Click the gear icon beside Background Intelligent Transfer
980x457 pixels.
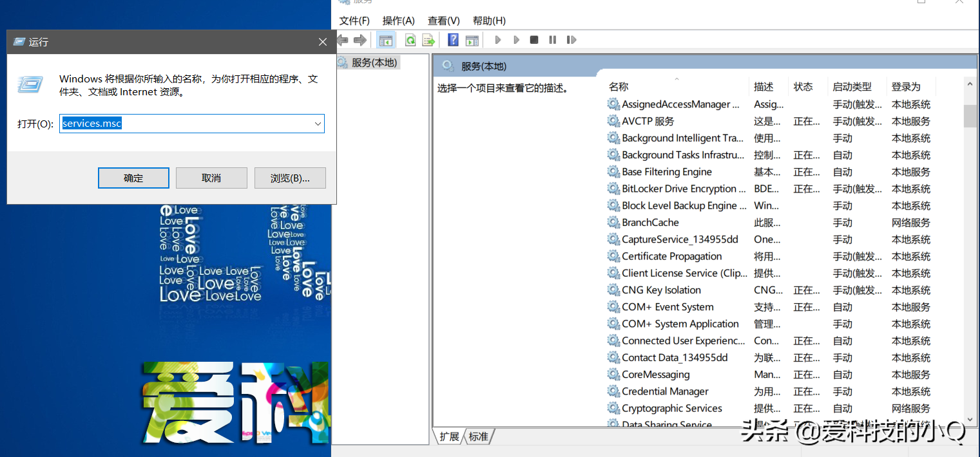(x=613, y=138)
